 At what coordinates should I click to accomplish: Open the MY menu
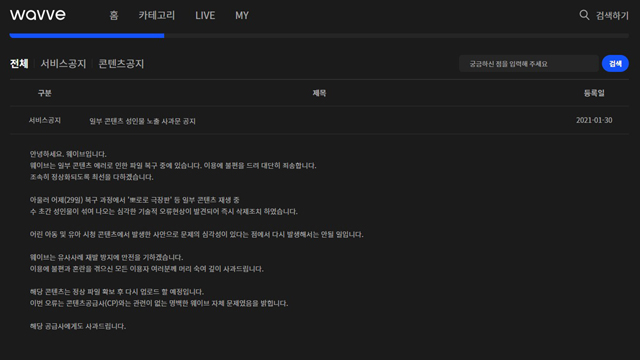pyautogui.click(x=242, y=16)
